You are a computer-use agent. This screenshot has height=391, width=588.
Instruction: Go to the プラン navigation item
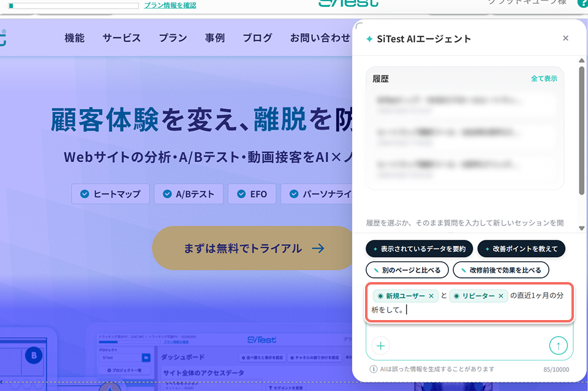[x=173, y=38]
